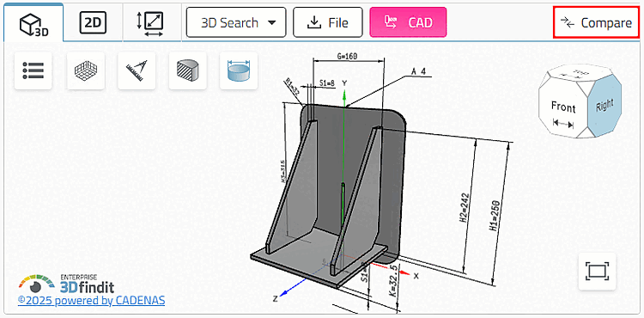Click the Compare button
This screenshot has height=318, width=644.
point(597,22)
